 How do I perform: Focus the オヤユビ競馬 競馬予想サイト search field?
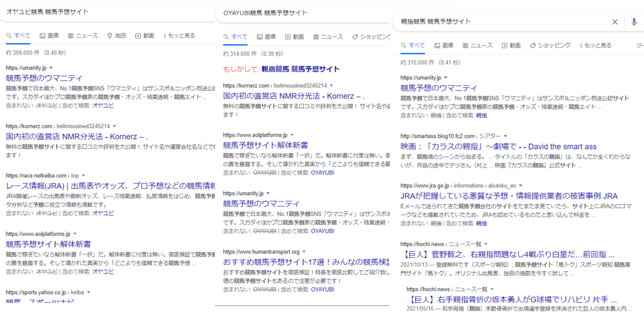106,12
